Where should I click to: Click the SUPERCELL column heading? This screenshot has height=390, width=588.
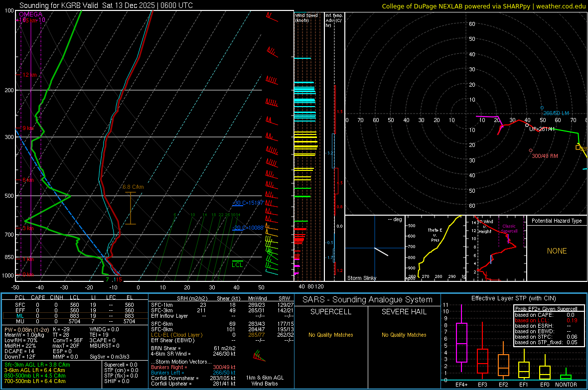pyautogui.click(x=331, y=312)
